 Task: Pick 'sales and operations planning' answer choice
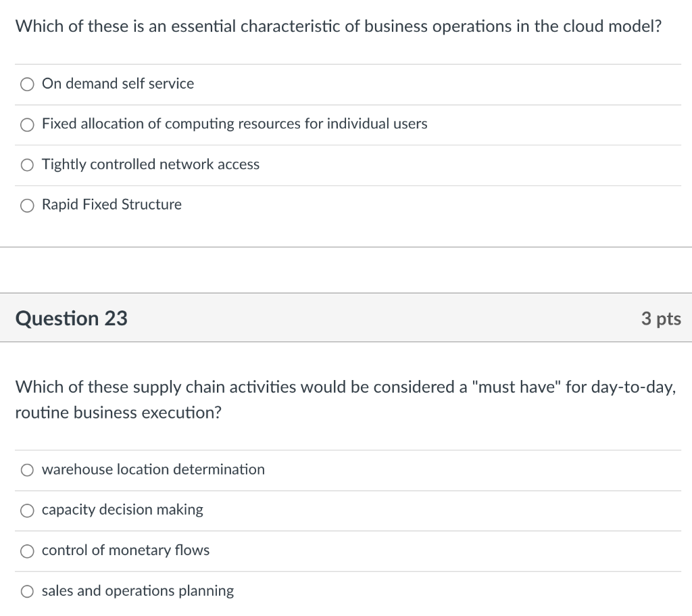pos(27,590)
